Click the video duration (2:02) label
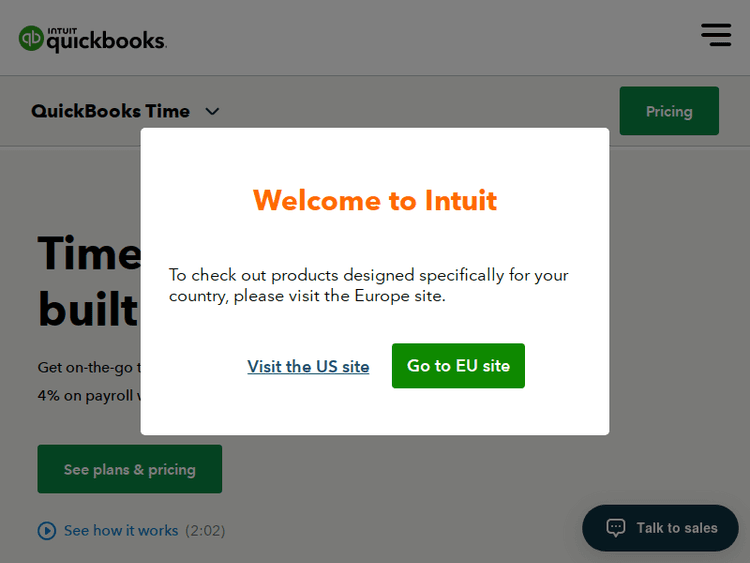This screenshot has width=750, height=563. (x=205, y=531)
